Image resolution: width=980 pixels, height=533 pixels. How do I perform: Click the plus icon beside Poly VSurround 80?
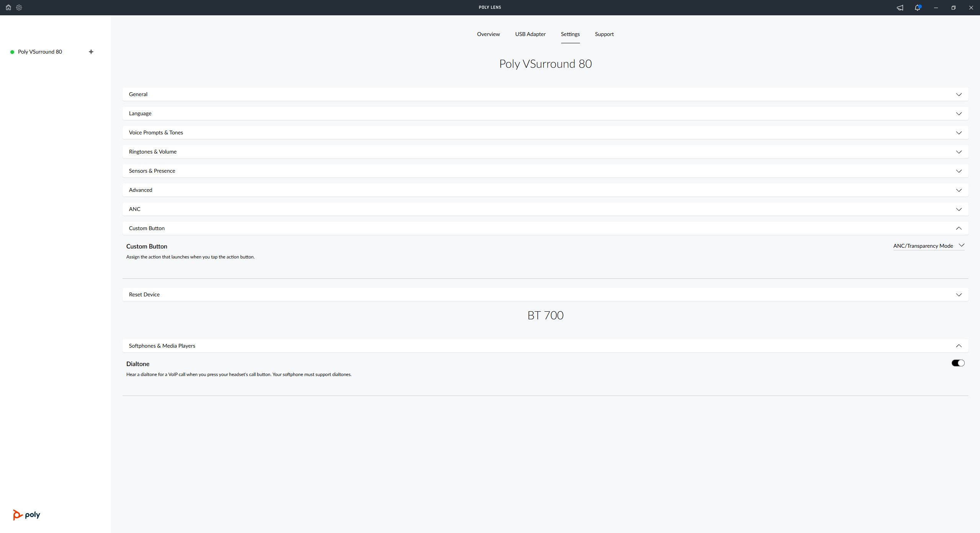(x=91, y=52)
